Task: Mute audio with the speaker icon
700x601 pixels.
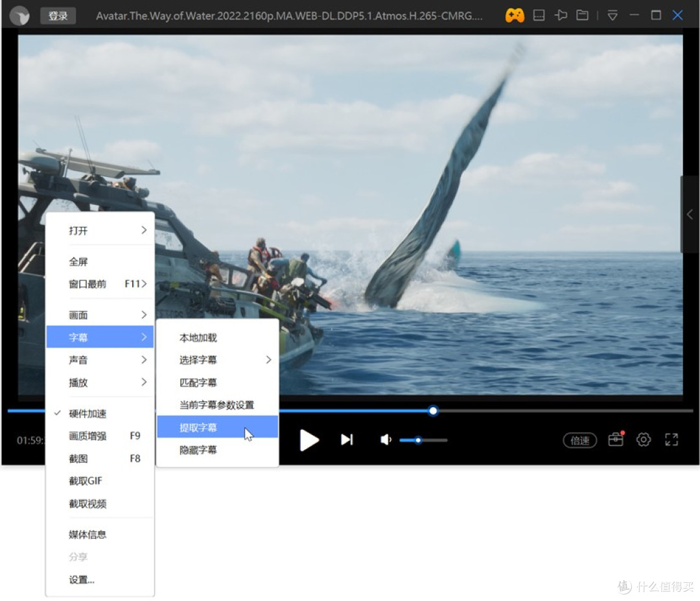Action: coord(386,440)
